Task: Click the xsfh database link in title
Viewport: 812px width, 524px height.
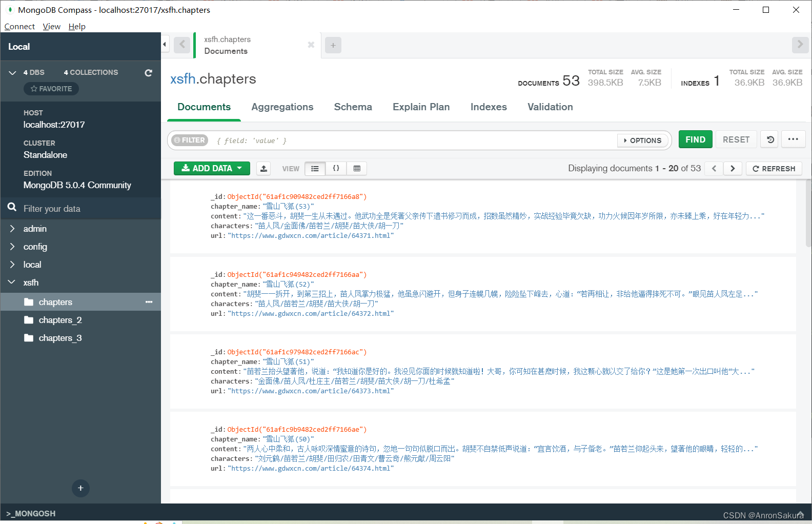Action: point(183,79)
